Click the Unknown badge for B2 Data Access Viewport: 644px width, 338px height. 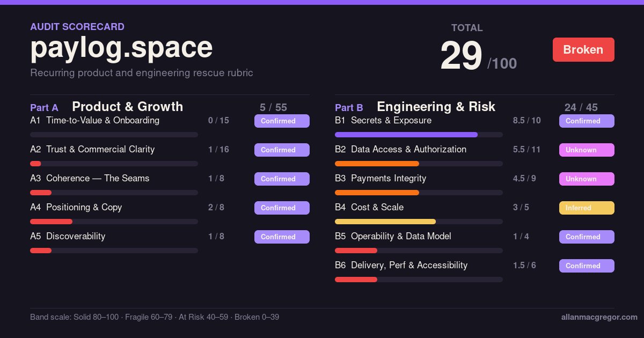click(x=587, y=150)
